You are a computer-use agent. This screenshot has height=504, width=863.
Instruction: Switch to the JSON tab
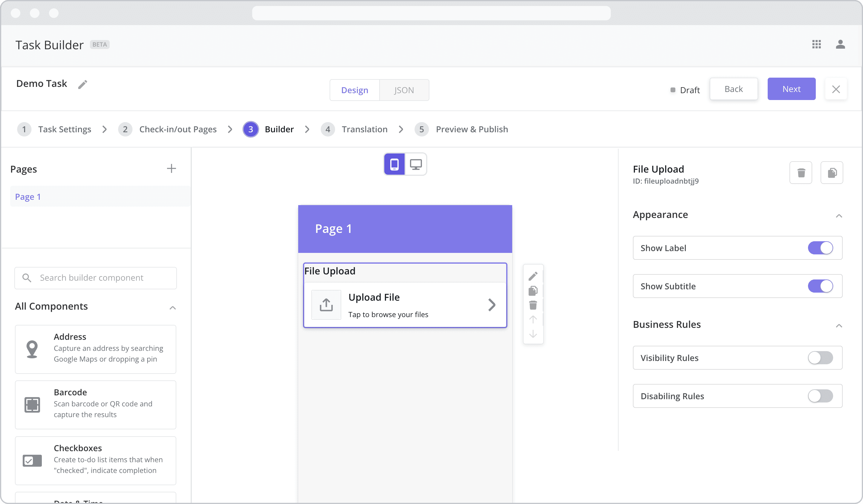[404, 90]
